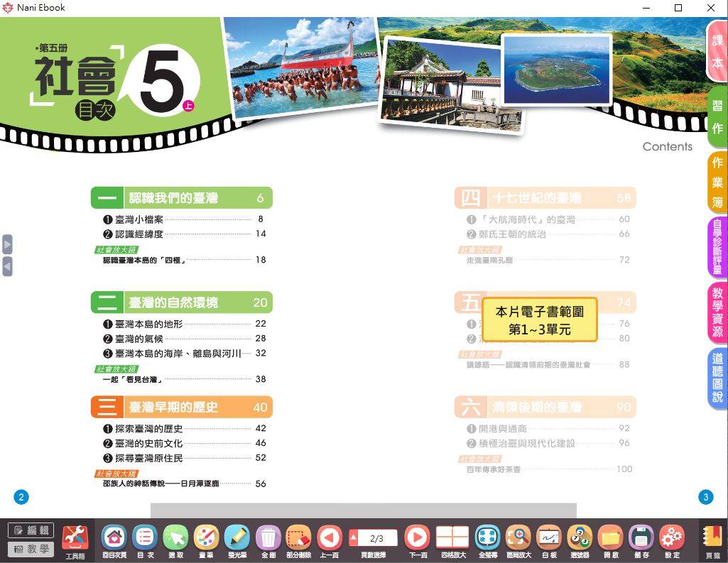Viewport: 728px width, 563px height.
Task: Open 設定 gears icon
Action: pyautogui.click(x=673, y=541)
